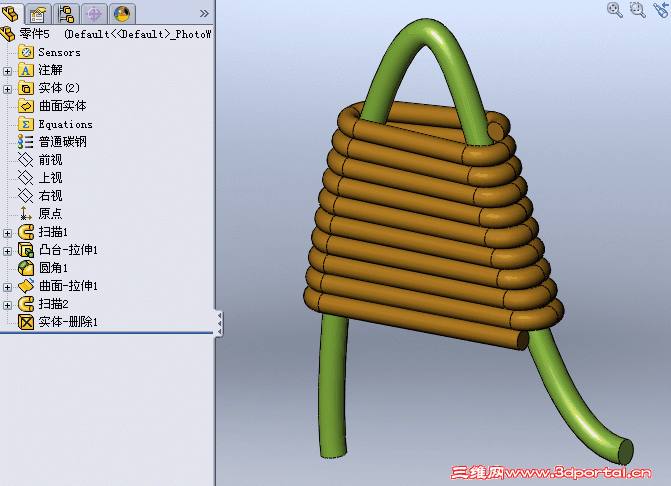Click the 圆角1 fillet feature icon
This screenshot has height=486, width=671.
pyautogui.click(x=26, y=268)
